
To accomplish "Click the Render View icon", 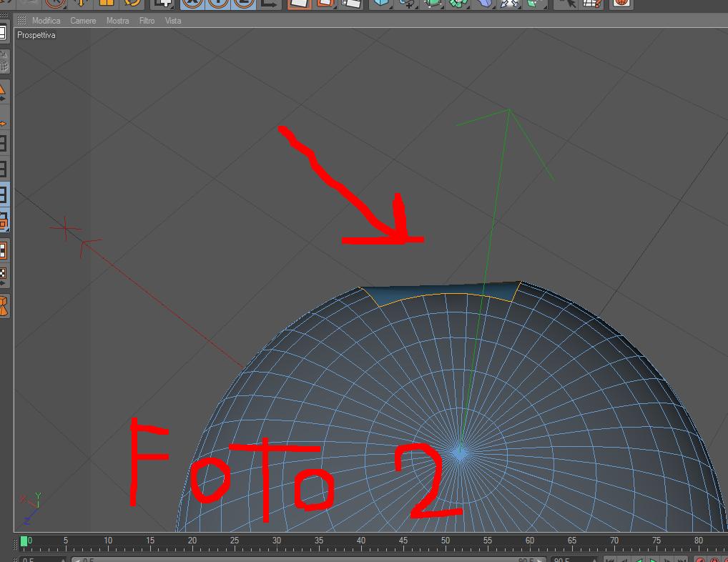I will point(300,4).
